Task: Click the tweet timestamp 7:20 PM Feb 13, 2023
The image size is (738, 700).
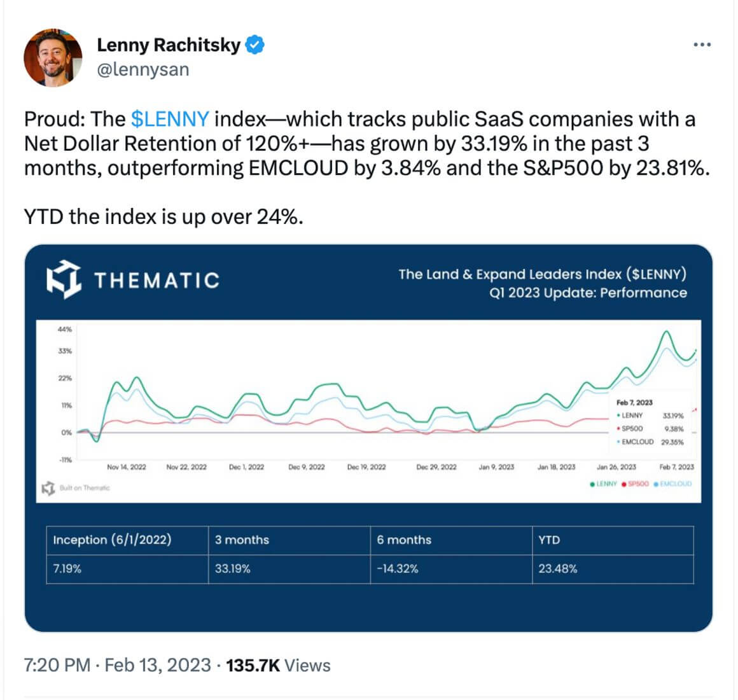Action: click(117, 665)
